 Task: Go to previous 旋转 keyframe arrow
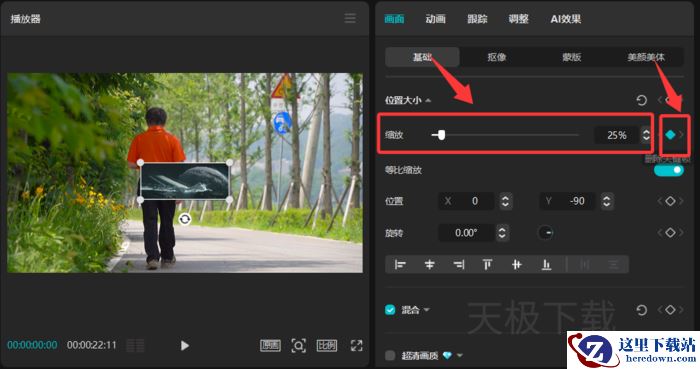point(659,232)
